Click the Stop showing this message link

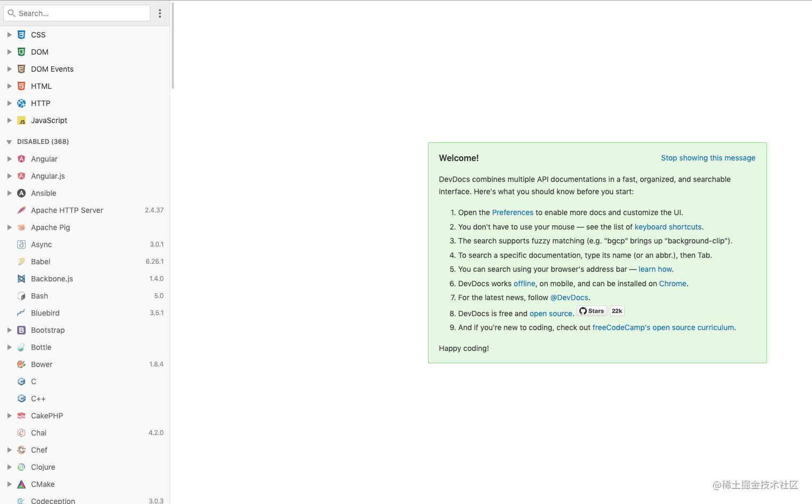coord(708,158)
